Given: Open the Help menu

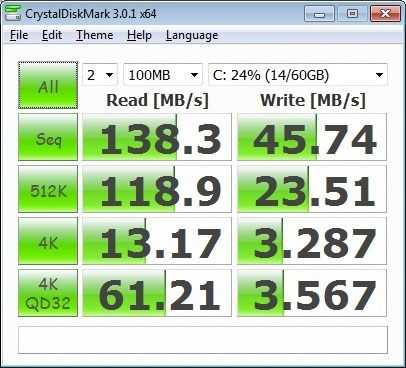Looking at the screenshot, I should (139, 35).
